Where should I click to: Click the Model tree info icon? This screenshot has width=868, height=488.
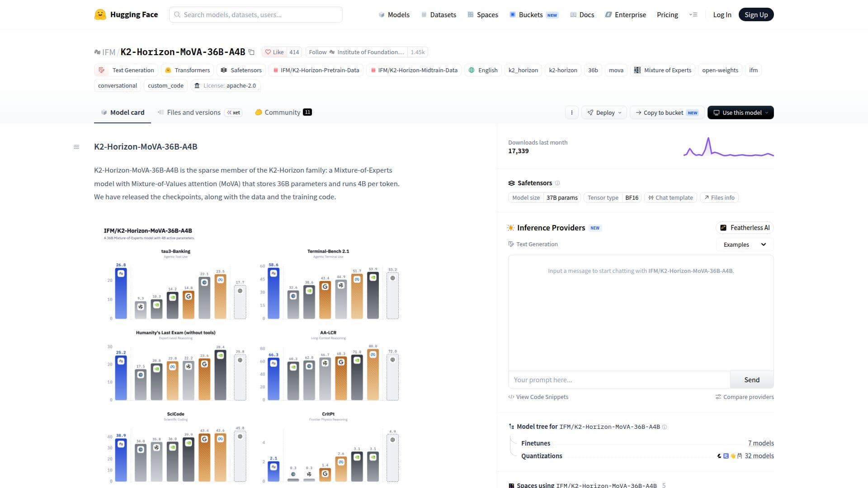(665, 427)
